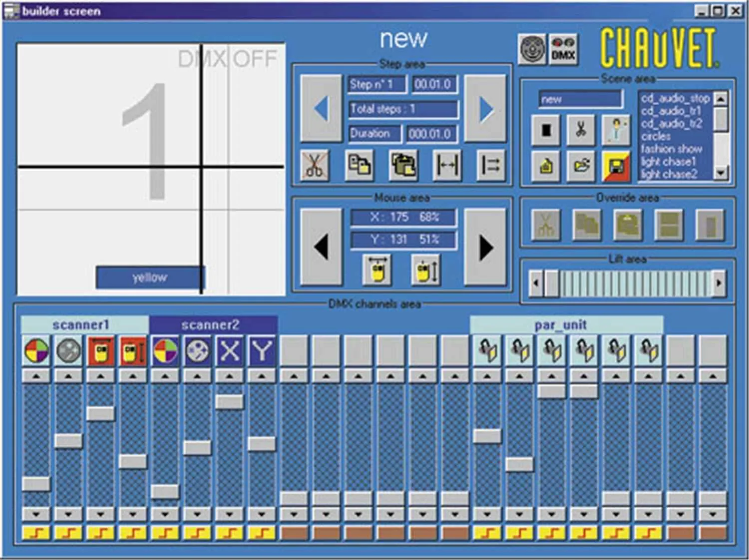
Task: Go to next step with the blue right arrow
Action: [485, 108]
